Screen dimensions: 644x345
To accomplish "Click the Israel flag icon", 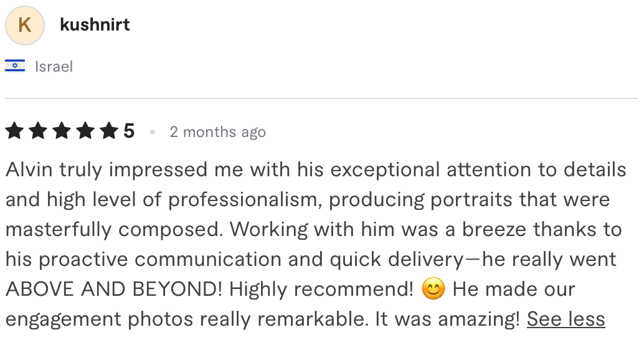I will click(x=15, y=66).
